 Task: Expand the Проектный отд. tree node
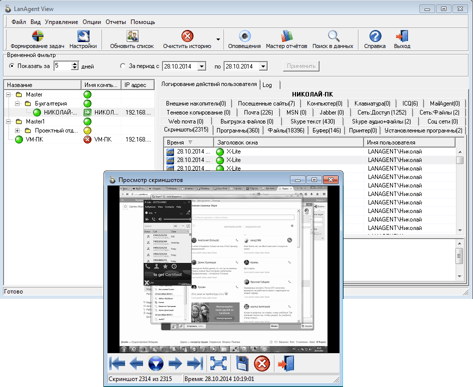18,131
